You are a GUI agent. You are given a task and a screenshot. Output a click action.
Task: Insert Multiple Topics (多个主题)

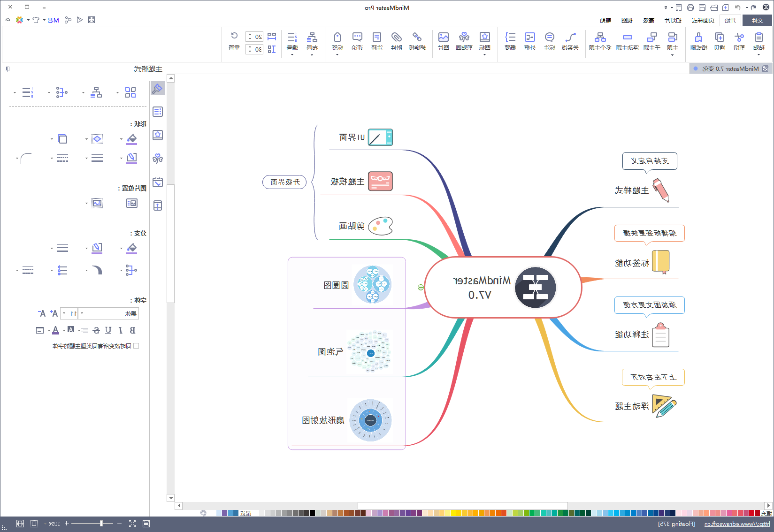pos(600,41)
